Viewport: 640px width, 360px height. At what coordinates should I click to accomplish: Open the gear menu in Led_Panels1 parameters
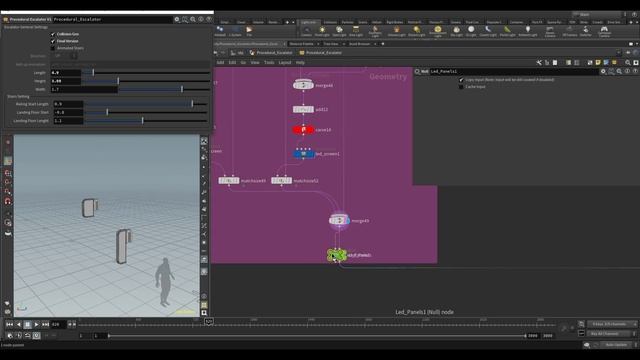[x=603, y=71]
